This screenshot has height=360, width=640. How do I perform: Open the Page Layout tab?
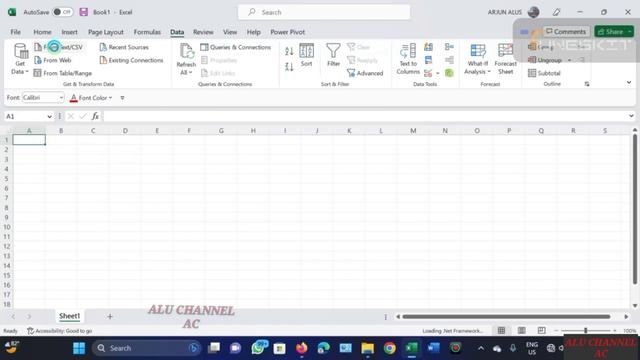[x=106, y=32]
